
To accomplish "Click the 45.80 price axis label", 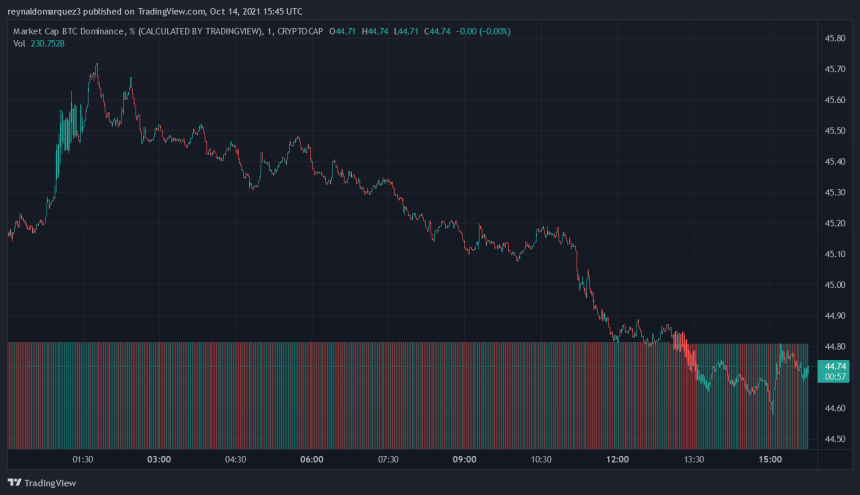I will pos(835,39).
